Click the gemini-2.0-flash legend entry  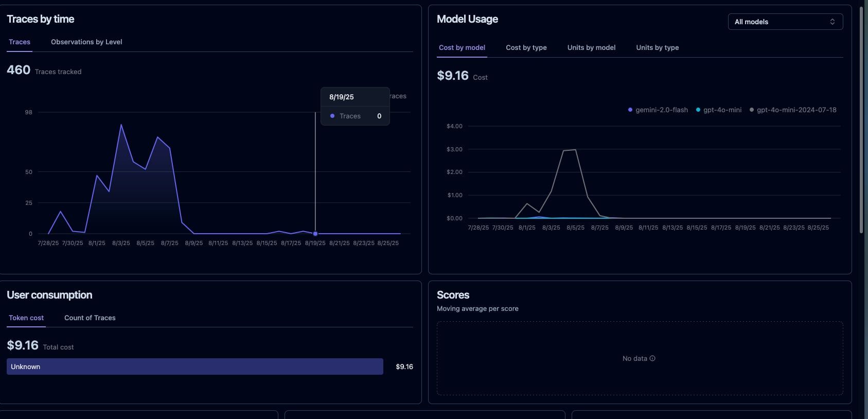658,110
